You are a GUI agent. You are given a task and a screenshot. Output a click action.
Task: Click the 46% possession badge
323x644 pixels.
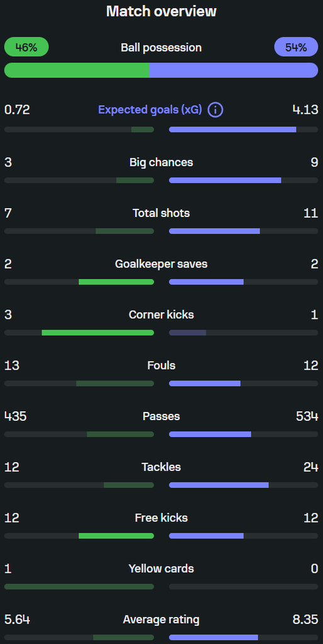point(26,47)
